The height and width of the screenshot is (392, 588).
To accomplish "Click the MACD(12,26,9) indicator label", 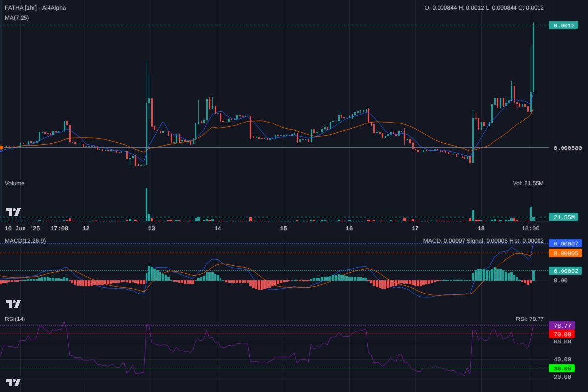I will (25, 241).
